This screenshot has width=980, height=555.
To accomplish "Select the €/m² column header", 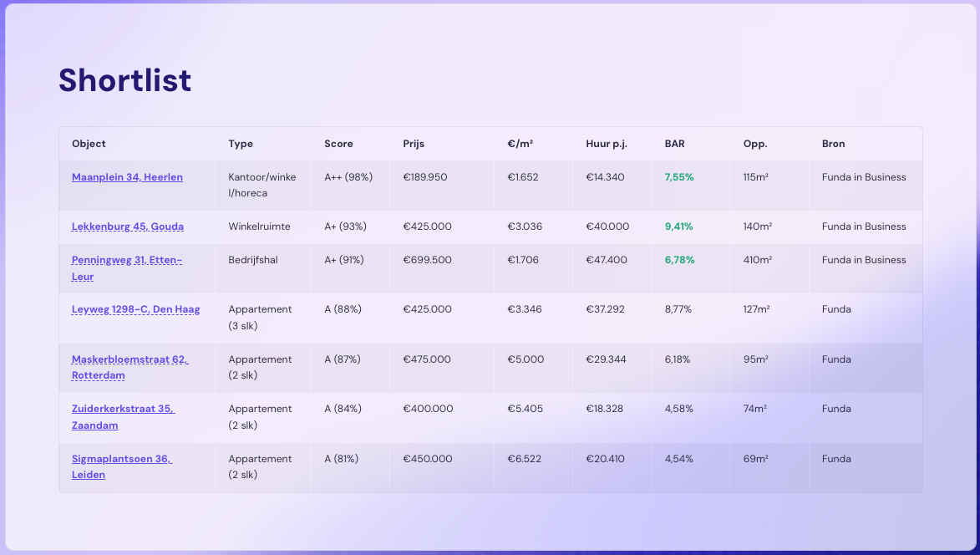I will 520,144.
